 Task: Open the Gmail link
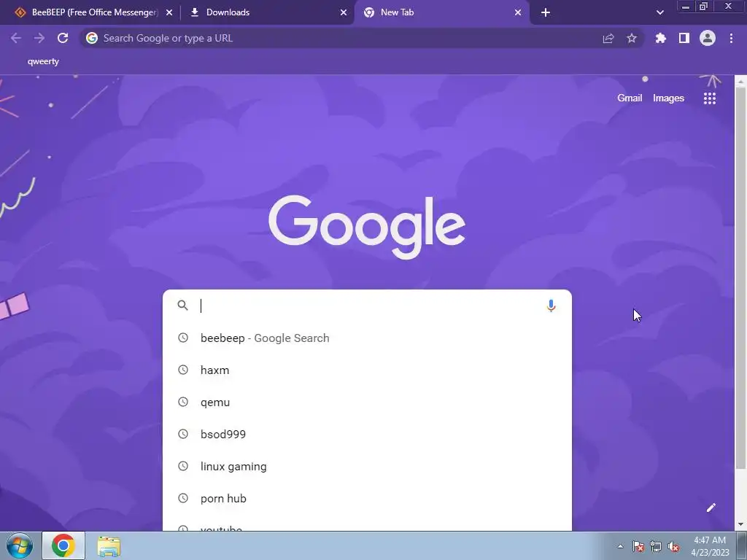click(x=630, y=98)
